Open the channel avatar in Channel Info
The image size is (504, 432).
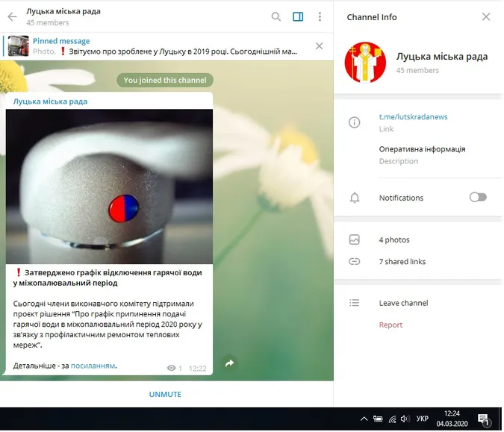(x=365, y=63)
